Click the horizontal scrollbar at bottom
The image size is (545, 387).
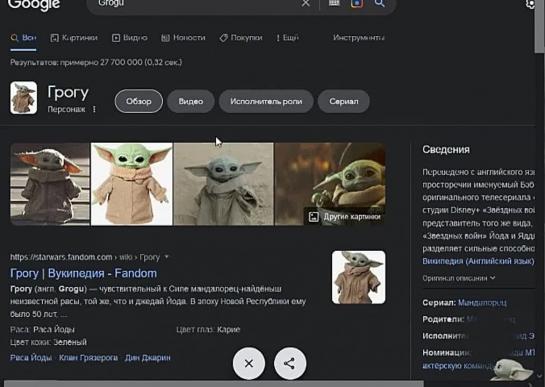click(214, 384)
